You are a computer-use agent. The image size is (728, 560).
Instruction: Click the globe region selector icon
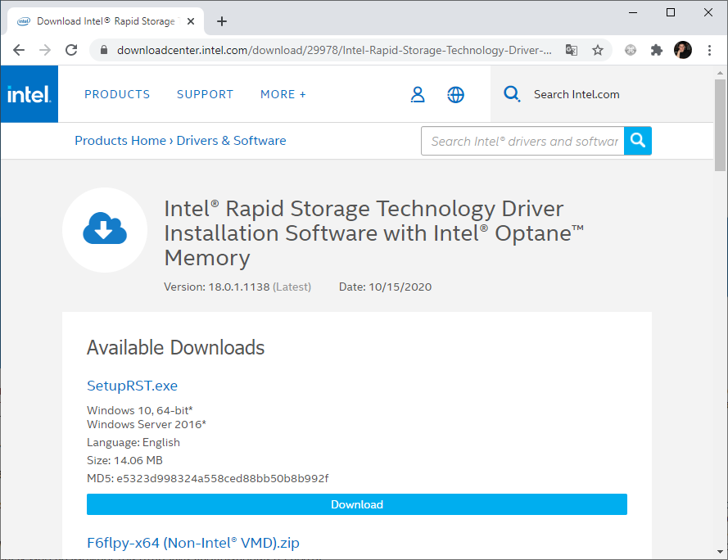point(456,94)
